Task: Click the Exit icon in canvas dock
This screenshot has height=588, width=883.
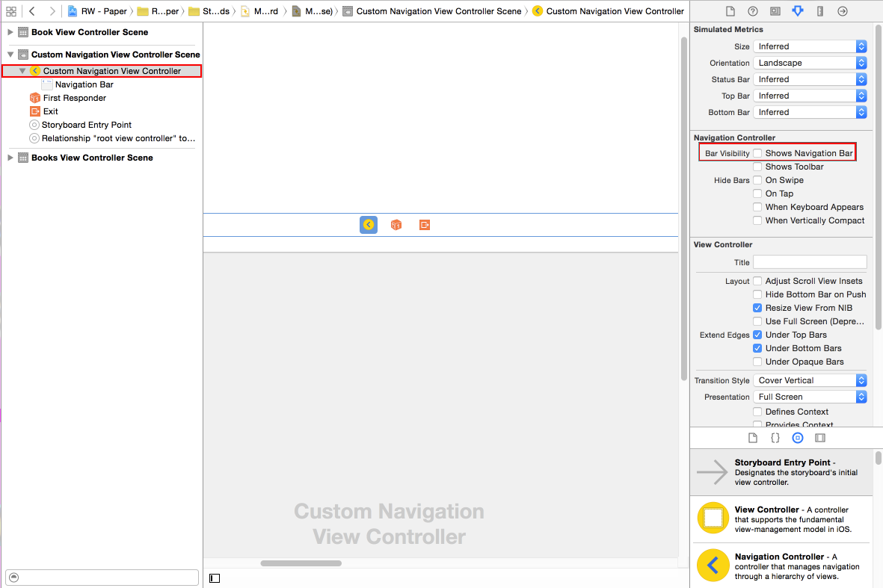Action: [x=425, y=225]
